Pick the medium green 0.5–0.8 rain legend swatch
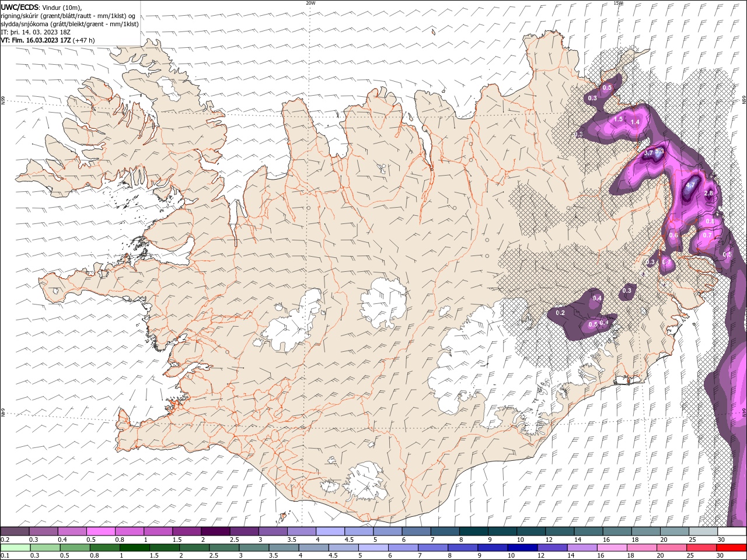 74,548
